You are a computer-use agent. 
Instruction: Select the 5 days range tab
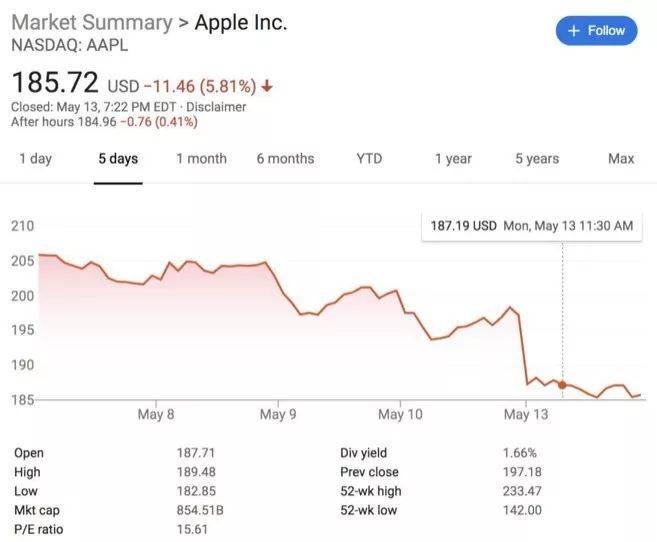(118, 159)
